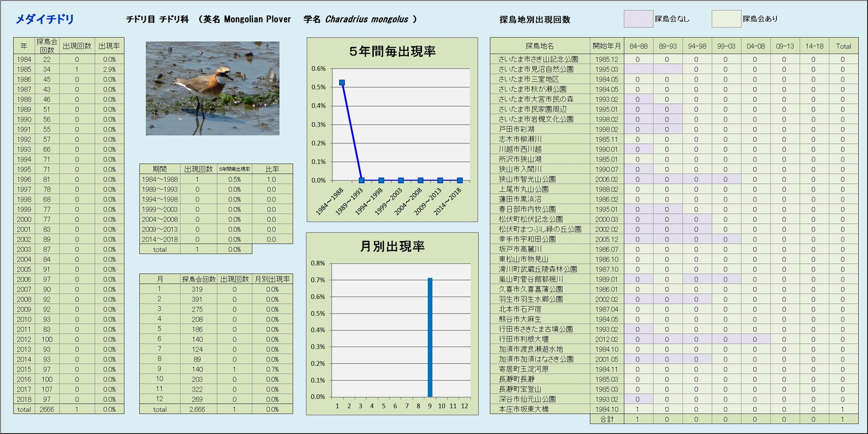Click the 2014～2018 data point on line chart

[460, 180]
